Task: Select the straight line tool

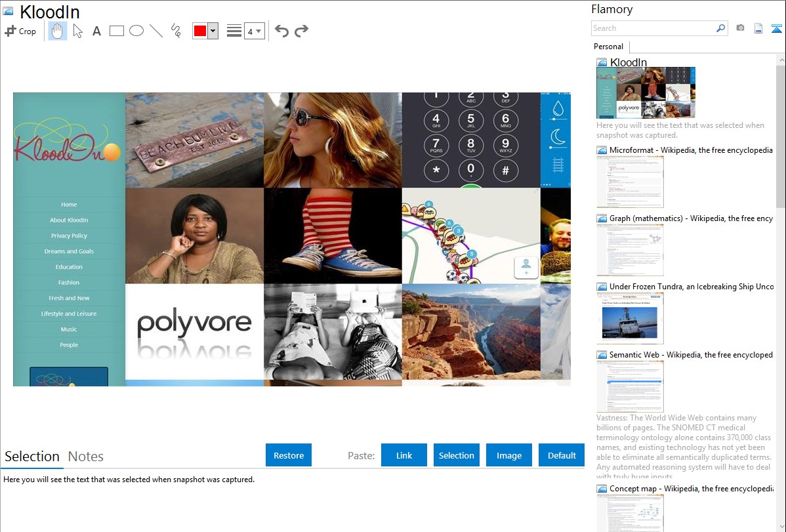Action: (155, 31)
